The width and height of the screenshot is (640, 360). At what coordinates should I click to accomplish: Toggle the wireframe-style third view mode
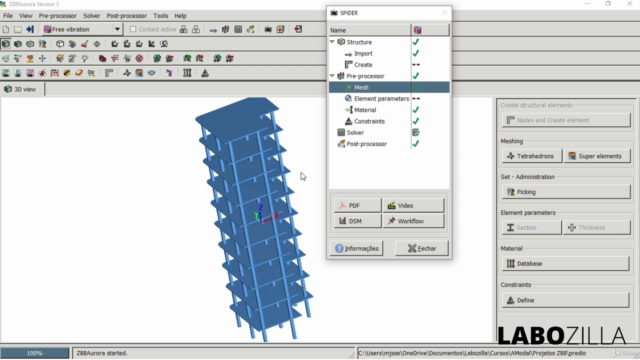[30, 44]
